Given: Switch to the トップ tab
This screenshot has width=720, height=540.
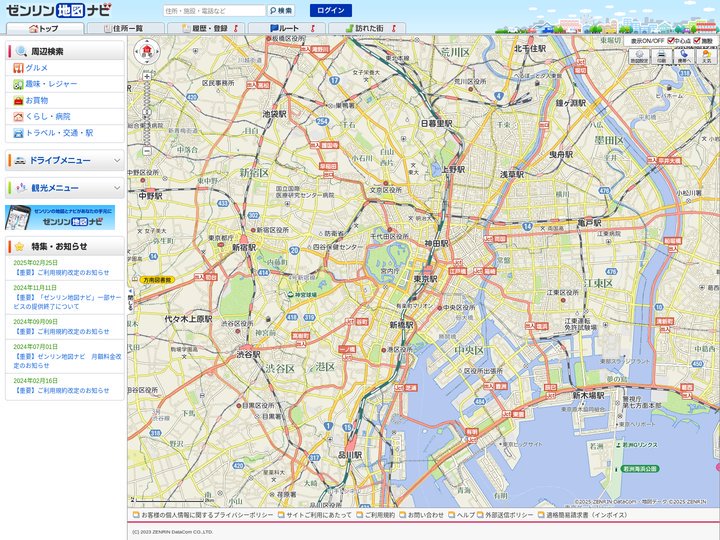Looking at the screenshot, I should coord(45,28).
